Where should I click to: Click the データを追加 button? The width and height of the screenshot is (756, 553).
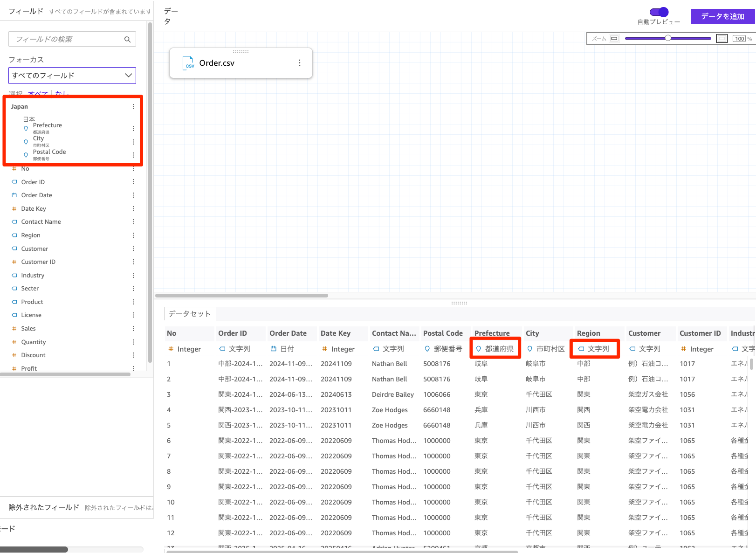(722, 16)
